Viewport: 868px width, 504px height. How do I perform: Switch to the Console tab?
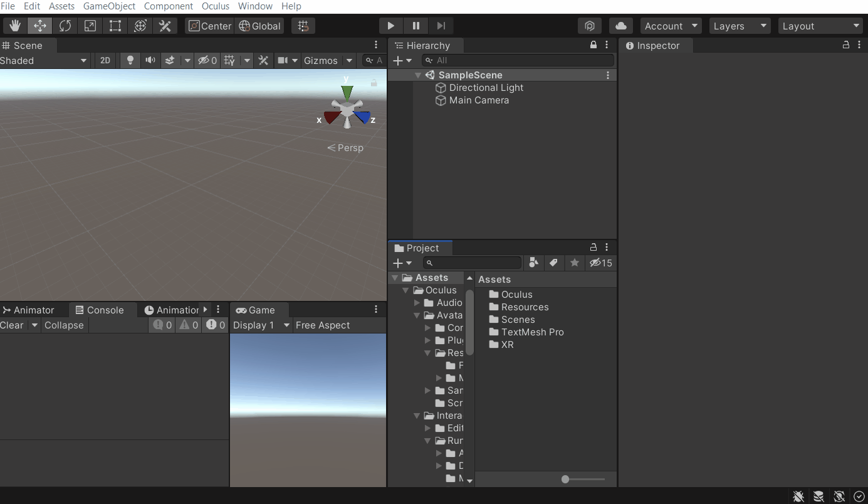tap(99, 310)
